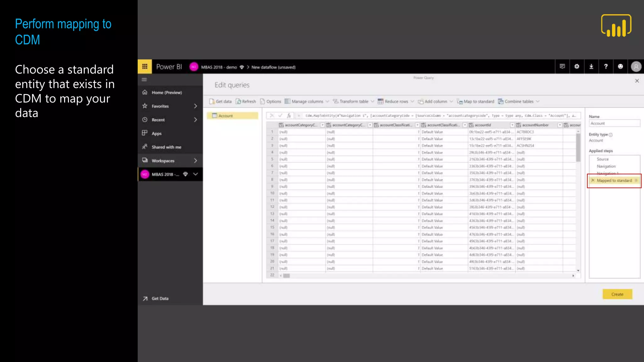Click the premium diamond icon in breadcrumb
This screenshot has width=644, height=362.
click(242, 67)
